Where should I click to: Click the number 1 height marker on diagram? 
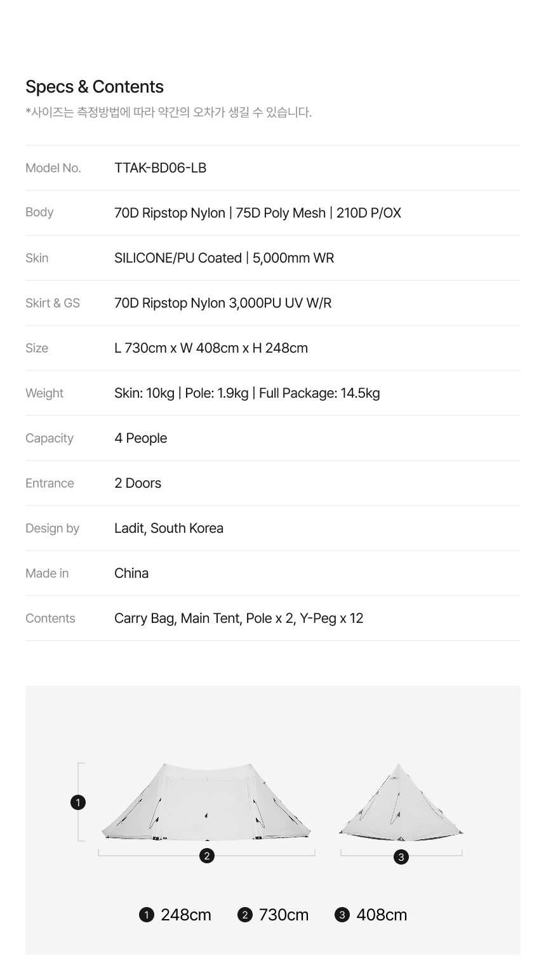[78, 802]
